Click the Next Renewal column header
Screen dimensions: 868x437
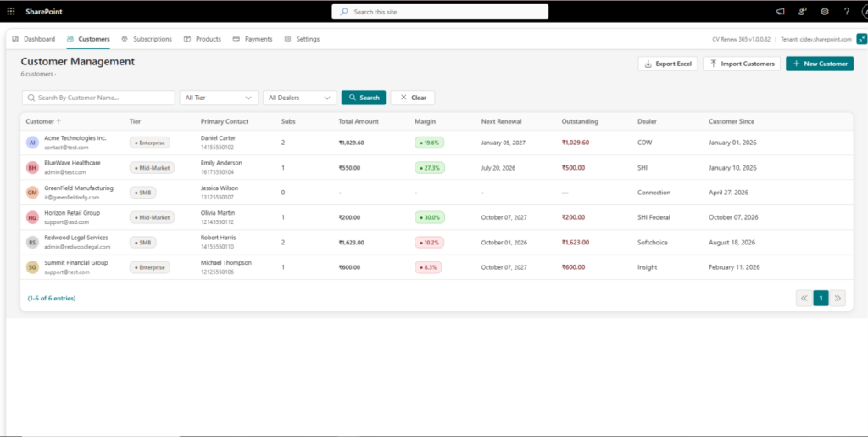(x=502, y=121)
